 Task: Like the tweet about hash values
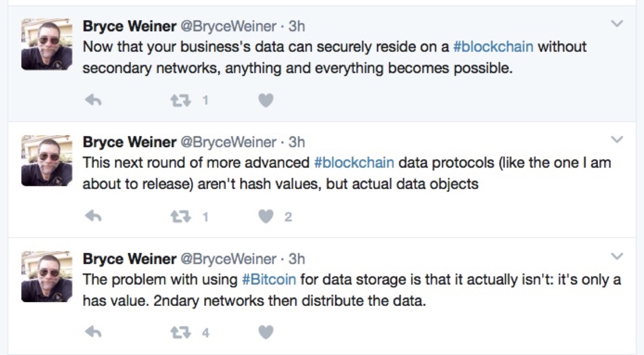pos(266,216)
